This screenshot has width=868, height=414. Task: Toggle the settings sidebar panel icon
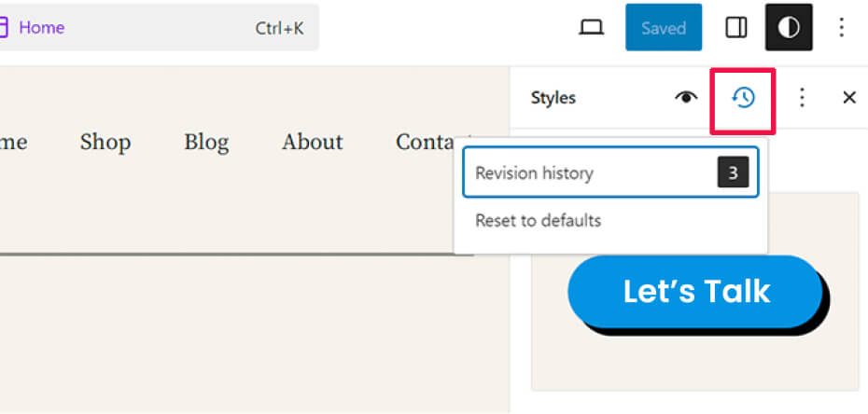pyautogui.click(x=735, y=28)
